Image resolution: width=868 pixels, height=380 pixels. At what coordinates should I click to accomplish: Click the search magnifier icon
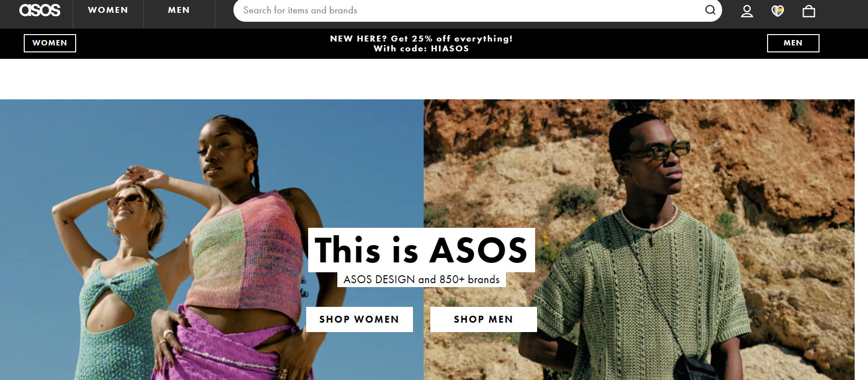tap(710, 10)
